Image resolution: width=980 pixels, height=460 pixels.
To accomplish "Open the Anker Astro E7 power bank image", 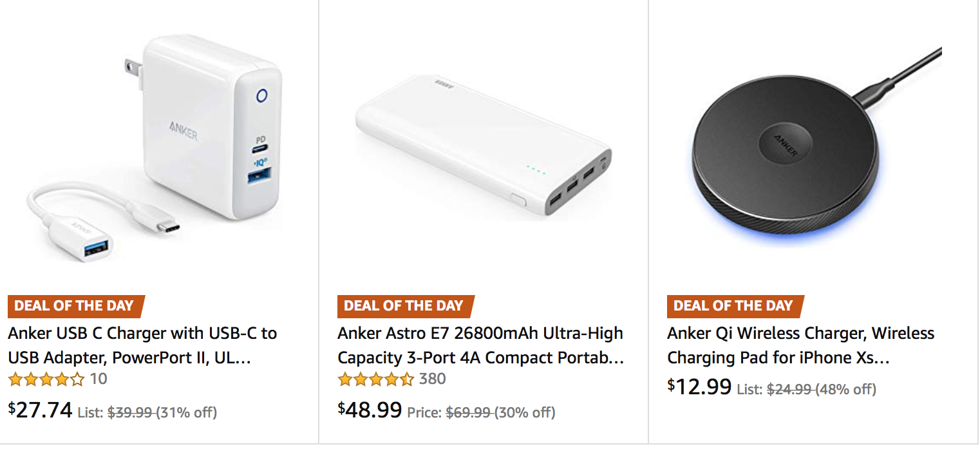I will click(483, 145).
